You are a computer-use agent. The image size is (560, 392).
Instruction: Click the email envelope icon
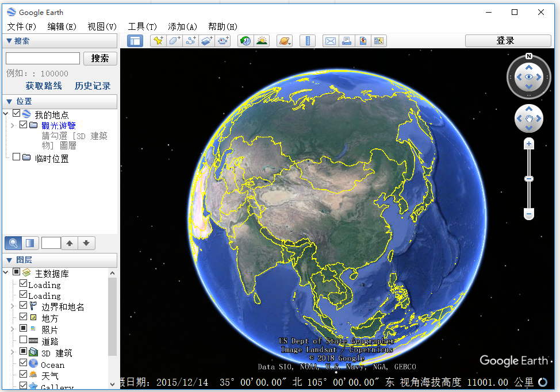click(330, 41)
